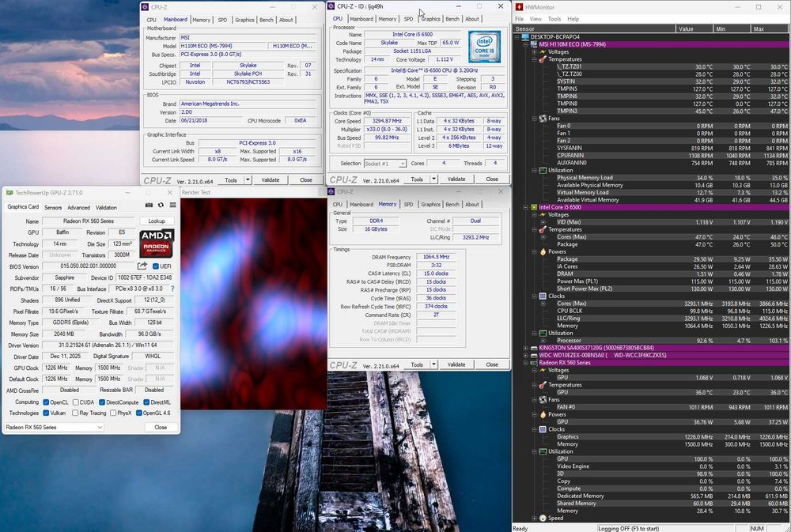Collapse the Radeon RX 560 Series tree node
Viewport: 791px width, 532px height.
click(526, 363)
